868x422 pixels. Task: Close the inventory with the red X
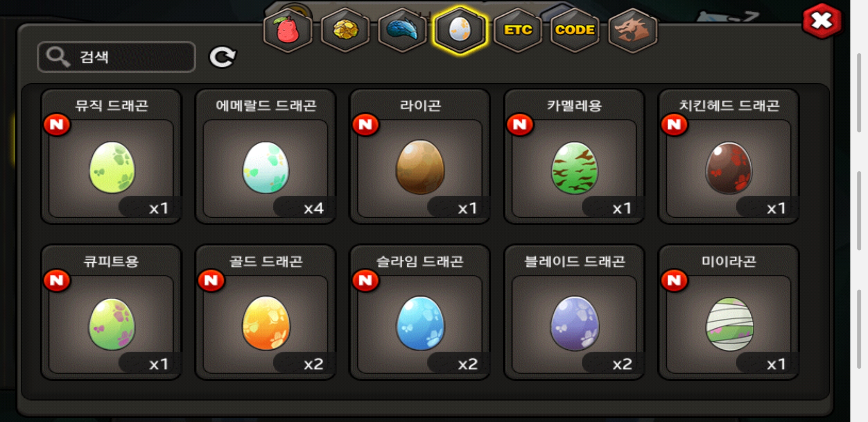[x=822, y=21]
